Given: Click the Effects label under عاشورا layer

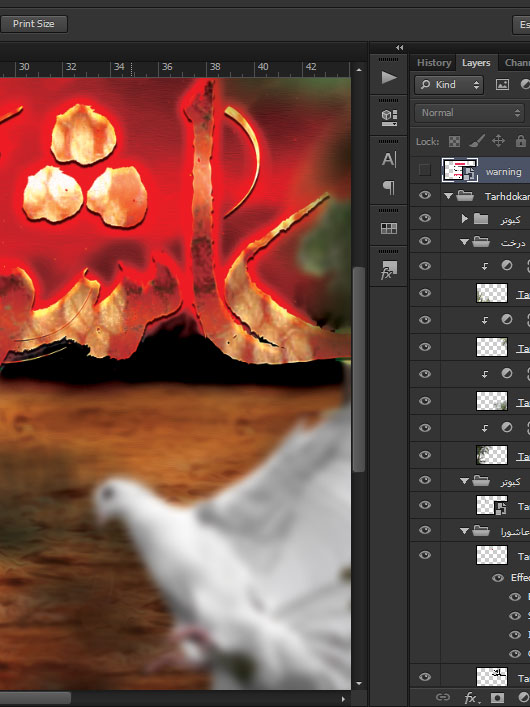Looking at the screenshot, I should pos(520,578).
